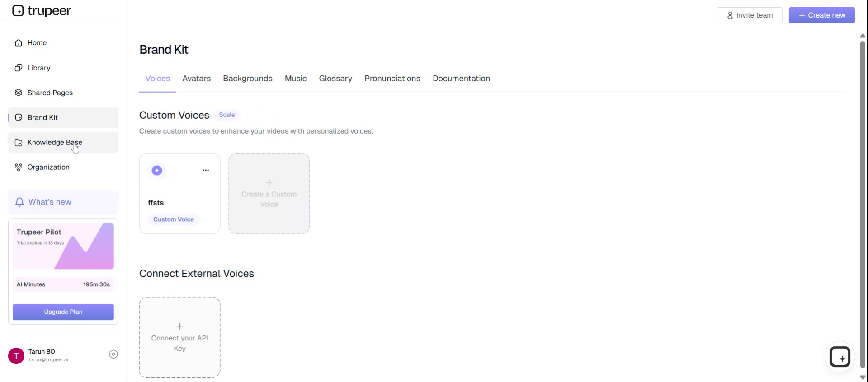Click the Organization people icon
The image size is (868, 382).
19,167
